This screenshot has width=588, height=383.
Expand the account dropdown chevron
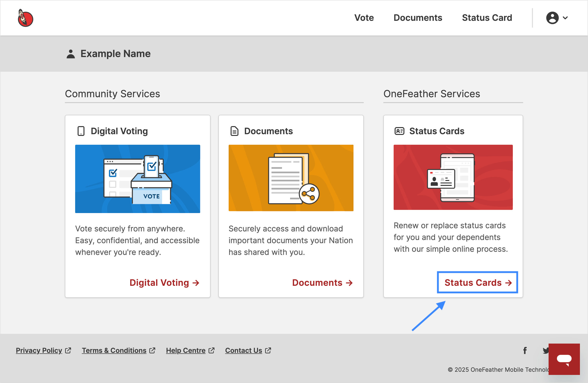[x=565, y=18]
